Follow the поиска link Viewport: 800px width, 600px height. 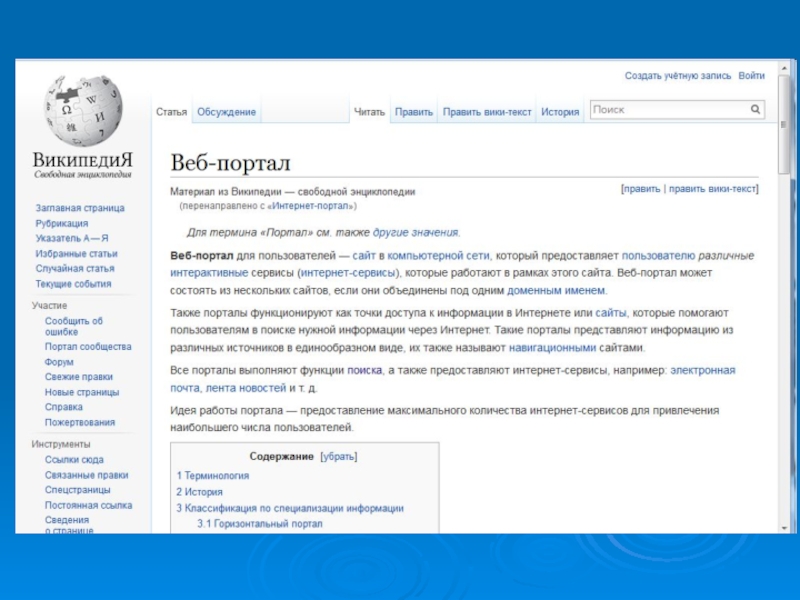click(x=364, y=370)
